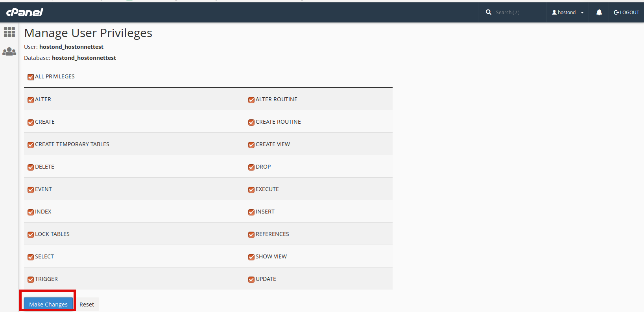Toggle the SELECT checkbox

point(31,257)
